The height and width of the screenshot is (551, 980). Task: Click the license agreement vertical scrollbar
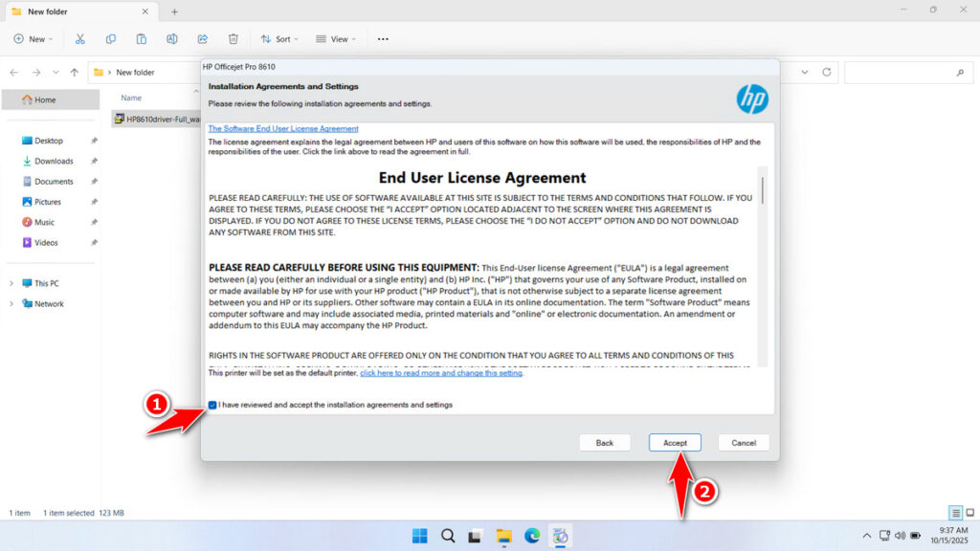(x=762, y=191)
